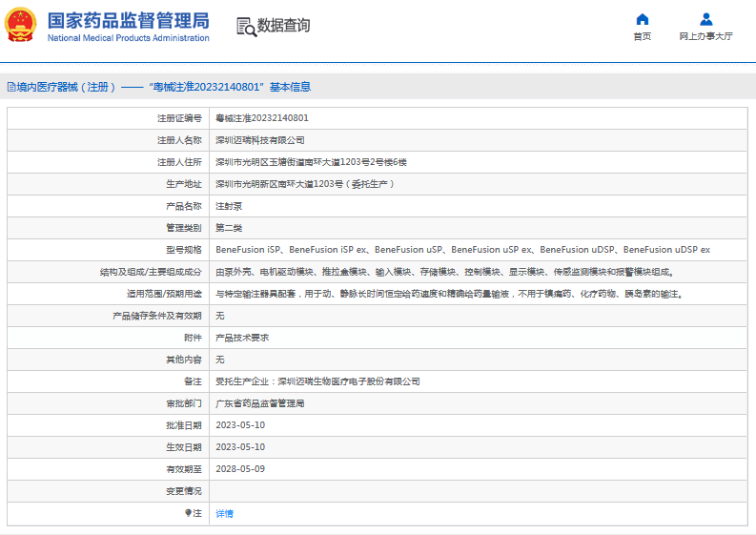This screenshot has height=535, width=756.
Task: Click the national emblem logo
Action: coord(20,25)
